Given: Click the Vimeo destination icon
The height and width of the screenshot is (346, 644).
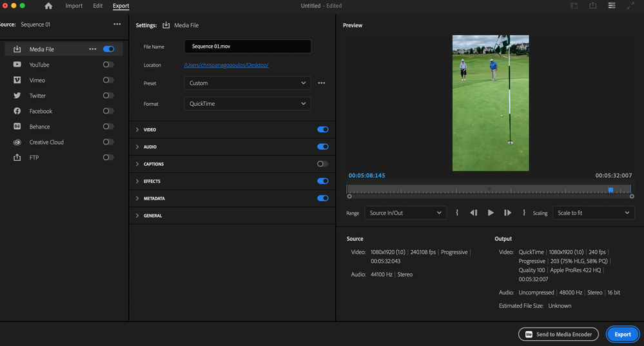Looking at the screenshot, I should [x=17, y=80].
